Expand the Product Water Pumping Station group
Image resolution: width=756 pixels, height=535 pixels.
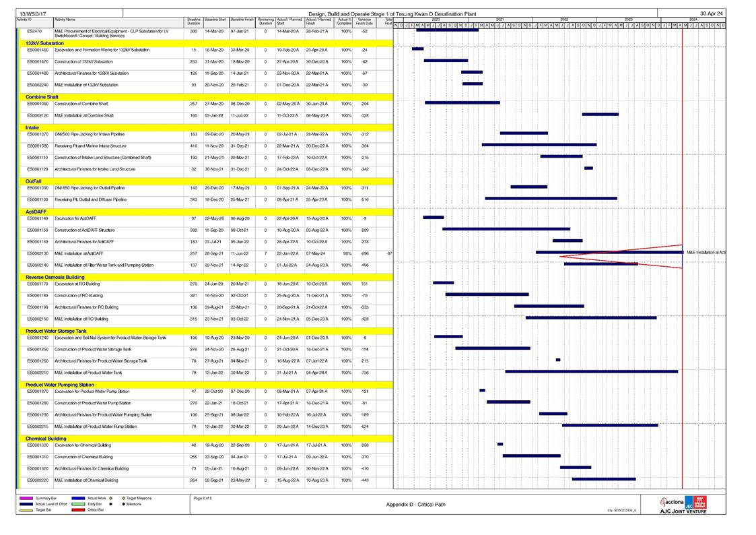click(x=60, y=384)
